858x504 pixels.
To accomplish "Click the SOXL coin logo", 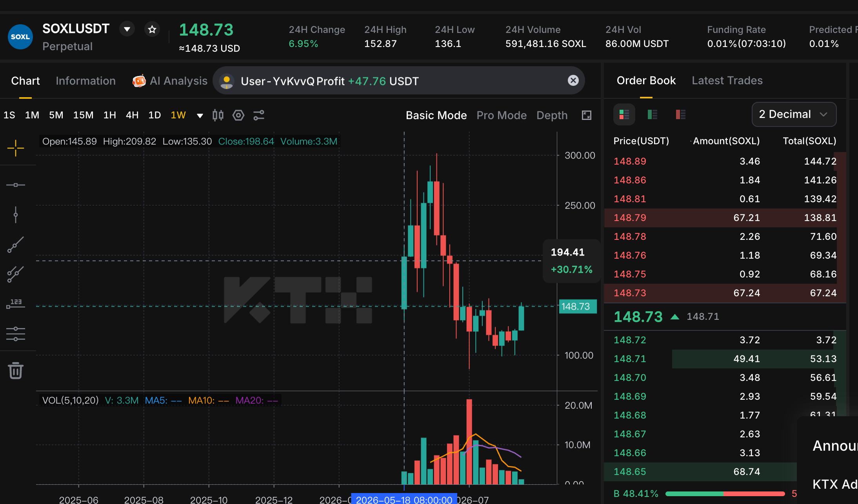I will pyautogui.click(x=20, y=37).
